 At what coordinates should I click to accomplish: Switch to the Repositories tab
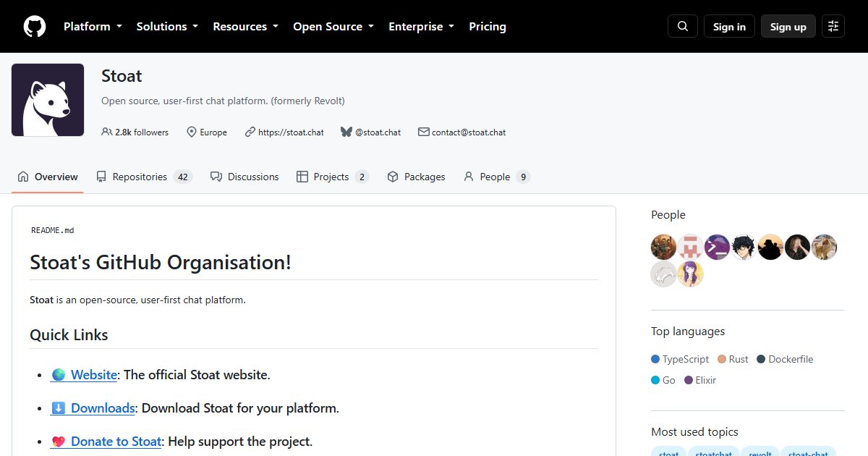pos(144,177)
